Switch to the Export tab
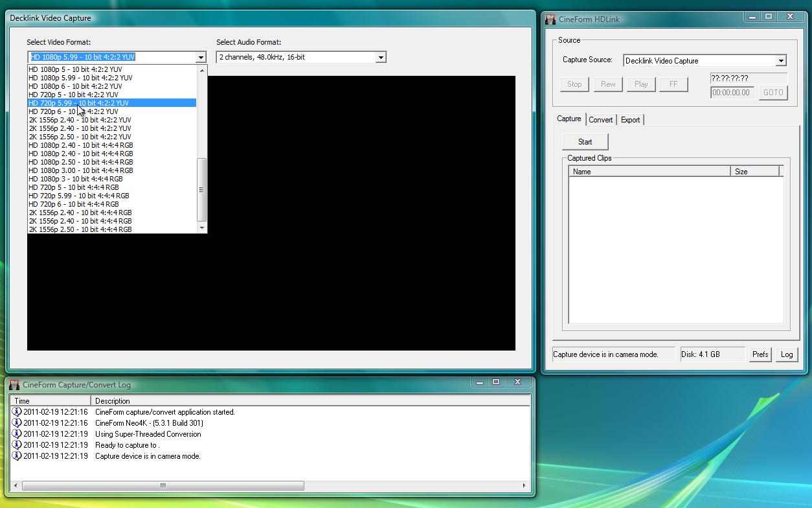 coord(630,120)
